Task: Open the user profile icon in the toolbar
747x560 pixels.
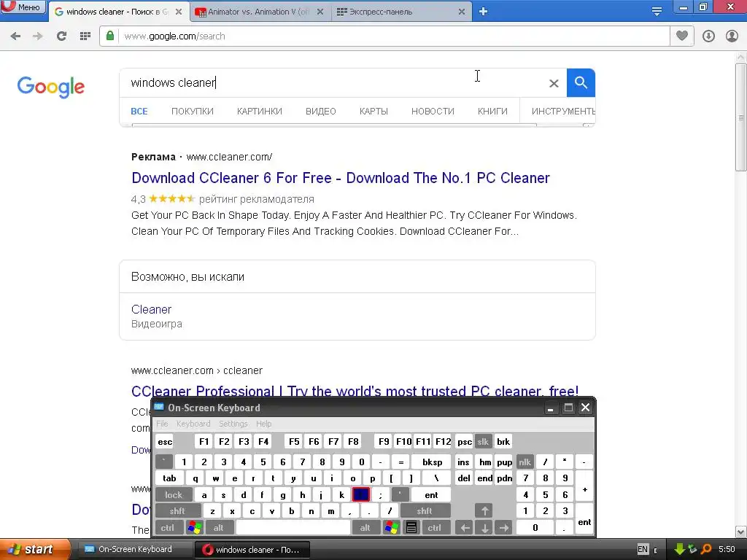Action: click(x=732, y=36)
